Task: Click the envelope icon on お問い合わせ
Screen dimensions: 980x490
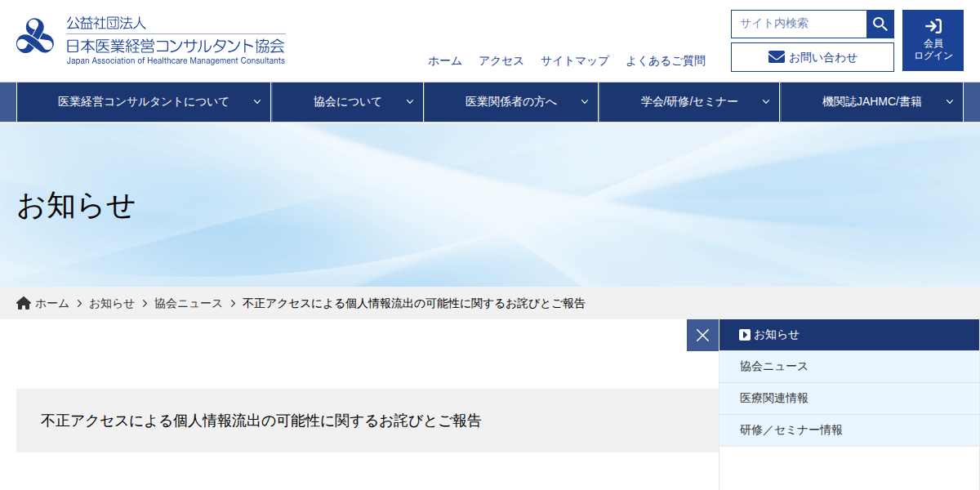Action: 777,57
